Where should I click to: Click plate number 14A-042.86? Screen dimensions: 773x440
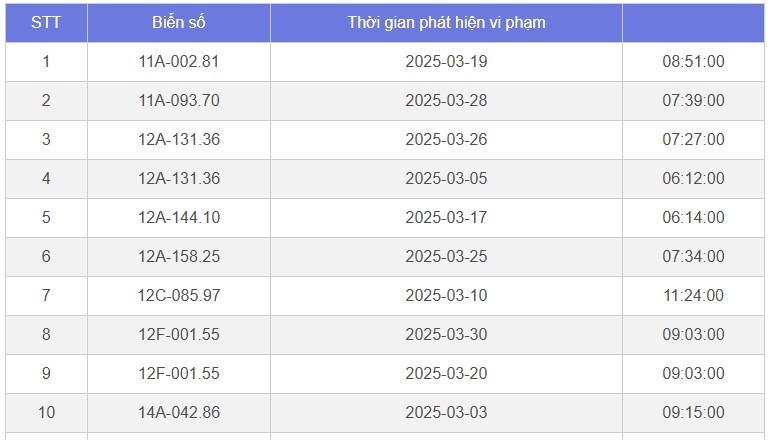(x=179, y=413)
